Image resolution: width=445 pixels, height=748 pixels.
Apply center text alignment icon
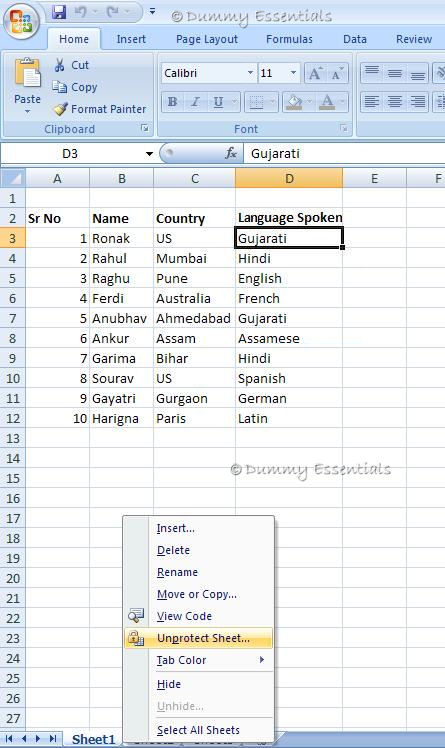[x=394, y=102]
